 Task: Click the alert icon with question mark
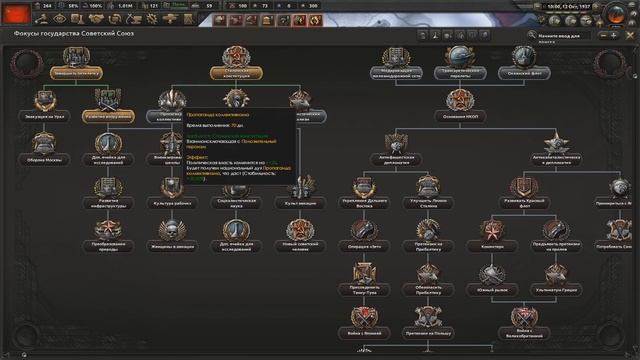pos(284,20)
